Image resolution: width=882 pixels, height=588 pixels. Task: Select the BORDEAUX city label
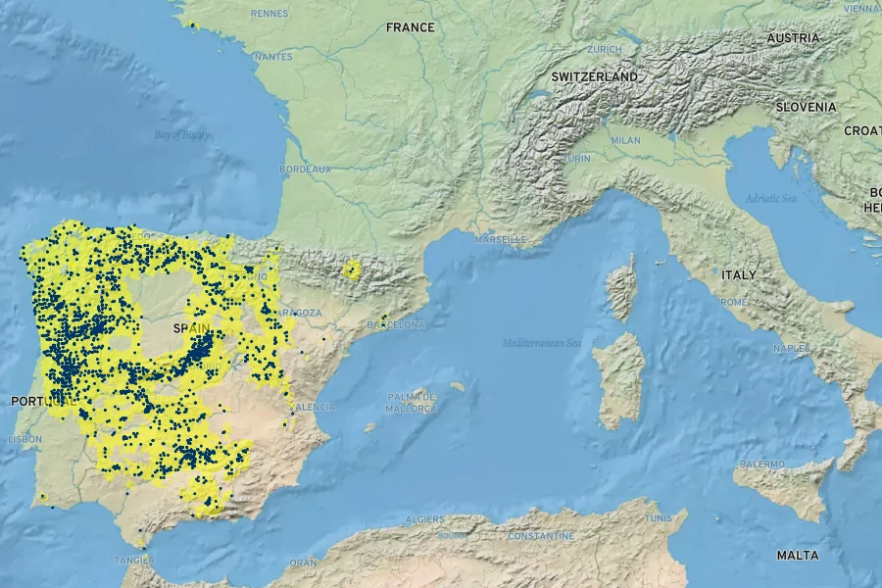point(306,170)
